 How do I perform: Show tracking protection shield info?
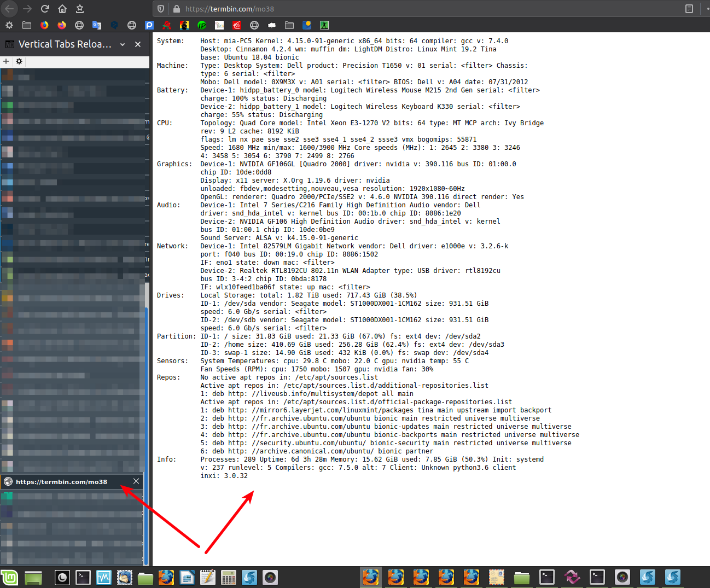(161, 9)
